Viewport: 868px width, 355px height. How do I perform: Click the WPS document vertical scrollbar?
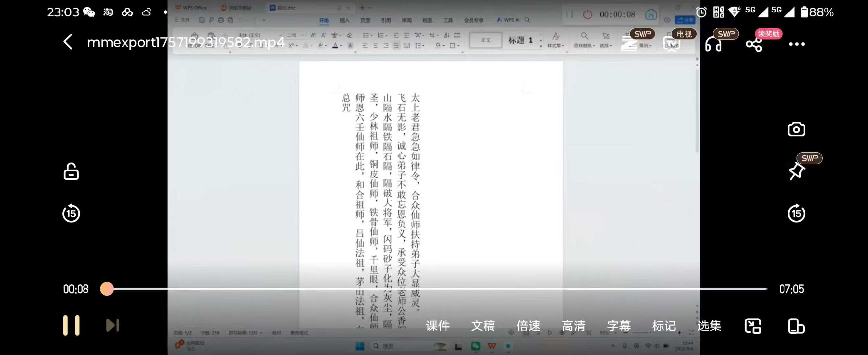(x=697, y=111)
